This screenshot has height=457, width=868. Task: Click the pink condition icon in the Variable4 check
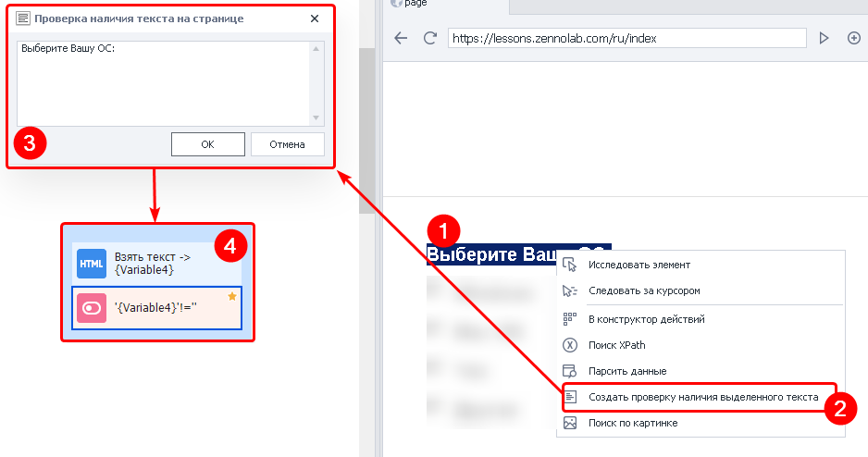point(93,308)
